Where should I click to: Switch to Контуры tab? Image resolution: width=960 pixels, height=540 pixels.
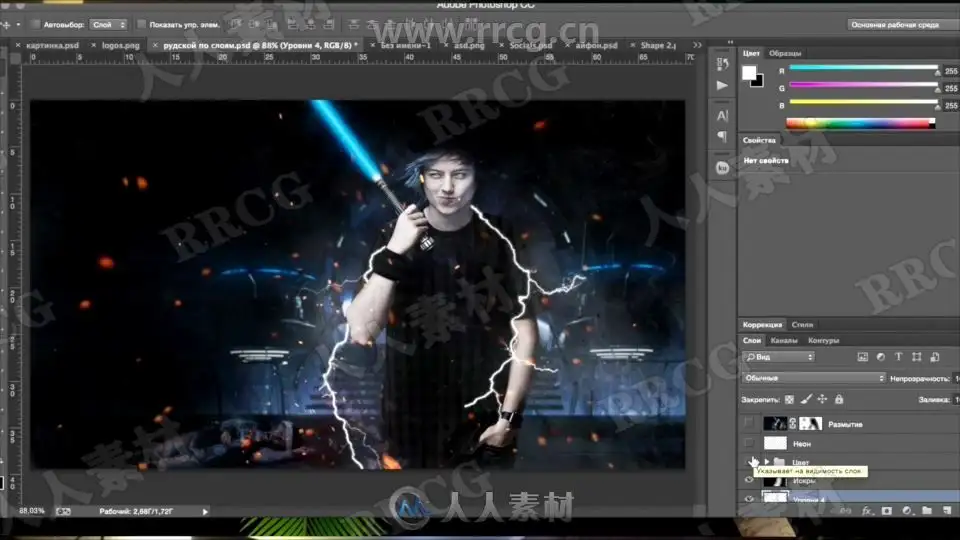[823, 340]
